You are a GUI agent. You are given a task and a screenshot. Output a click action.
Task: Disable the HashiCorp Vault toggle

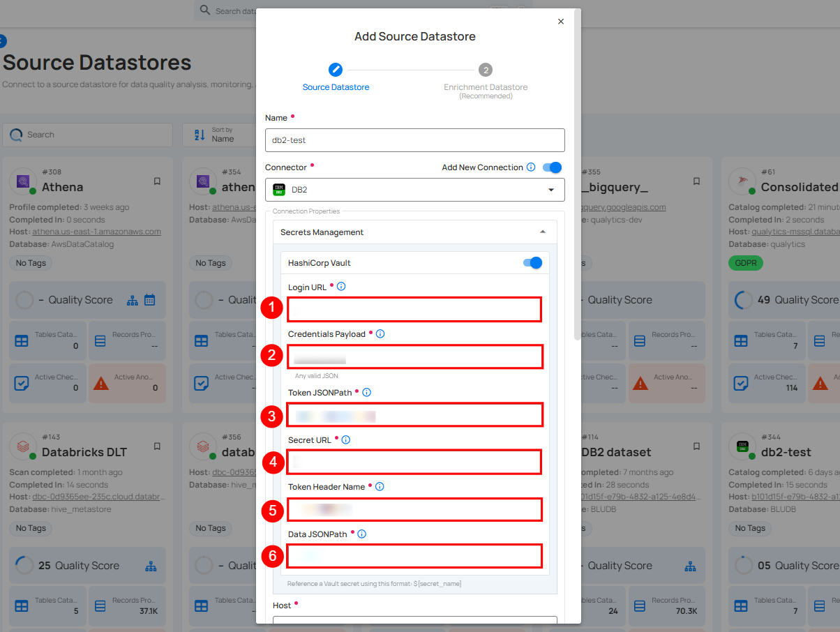click(534, 263)
